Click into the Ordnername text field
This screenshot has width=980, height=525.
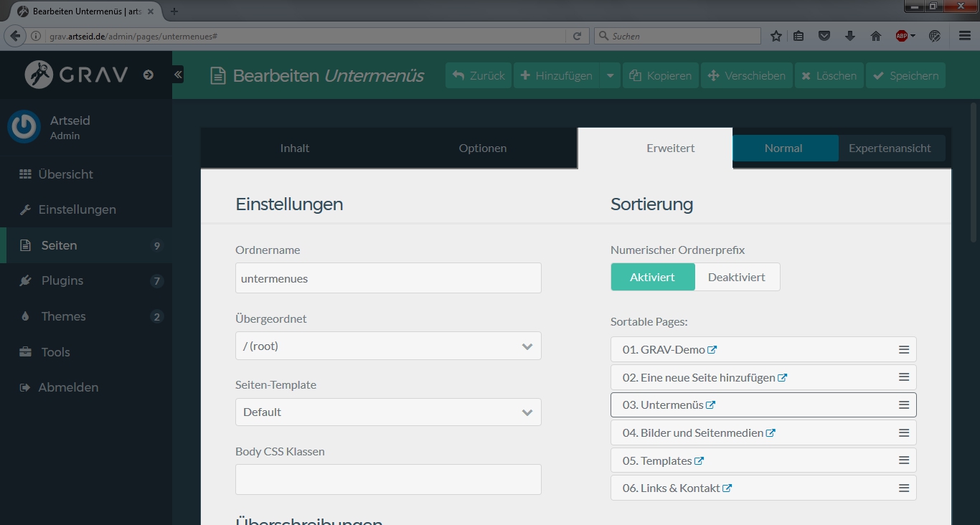click(388, 278)
